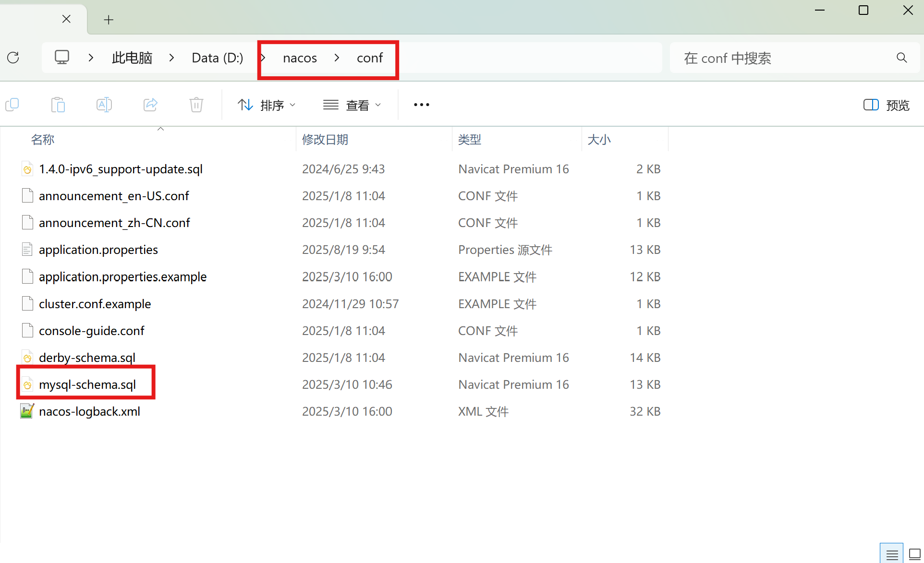Viewport: 924px width, 563px height.
Task: Open the 查看 view dropdown
Action: point(352,105)
